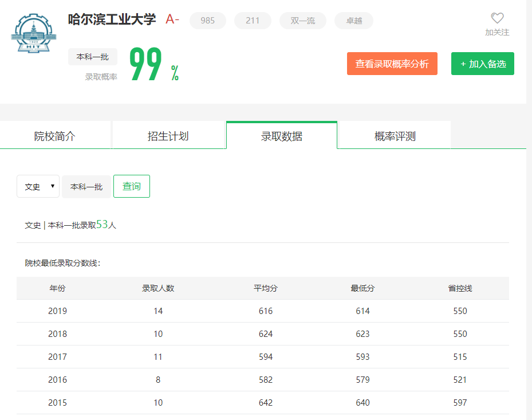The height and width of the screenshot is (420, 532).
Task: Click the 院校最低录取分数线 heading
Action: [62, 263]
